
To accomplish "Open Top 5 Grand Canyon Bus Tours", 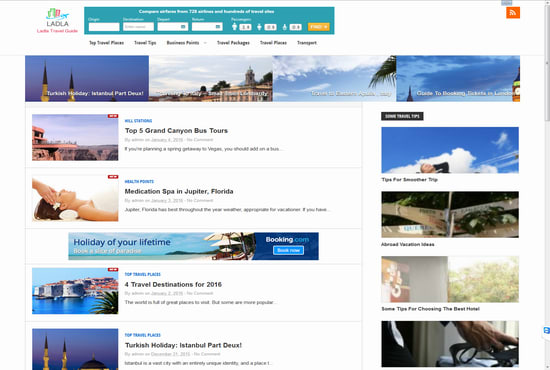I will tap(176, 130).
